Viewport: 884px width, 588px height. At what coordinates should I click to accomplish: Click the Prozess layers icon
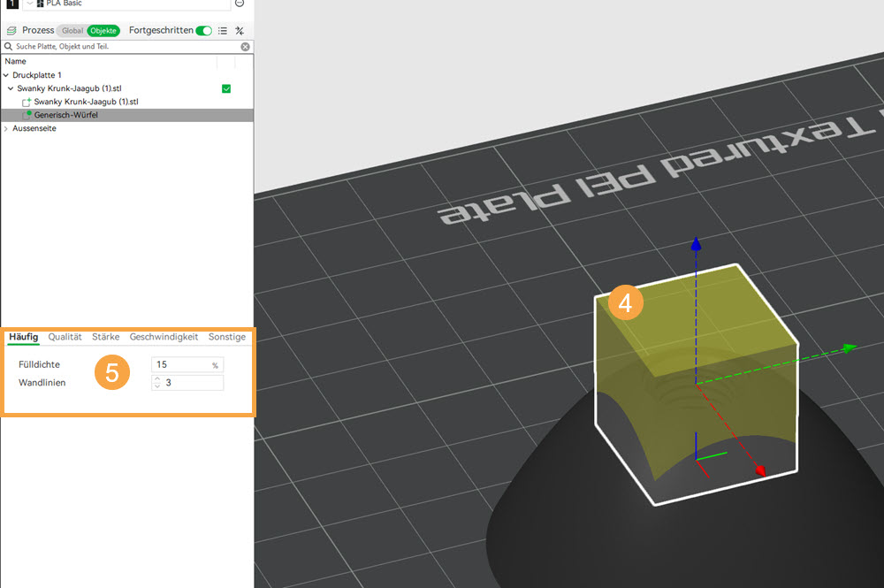pos(11,30)
